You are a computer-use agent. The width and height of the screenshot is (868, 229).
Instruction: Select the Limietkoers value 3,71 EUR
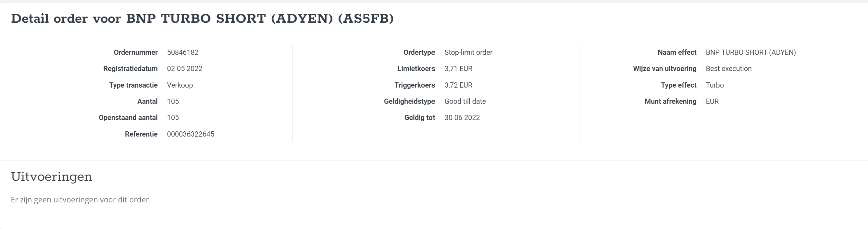point(458,69)
